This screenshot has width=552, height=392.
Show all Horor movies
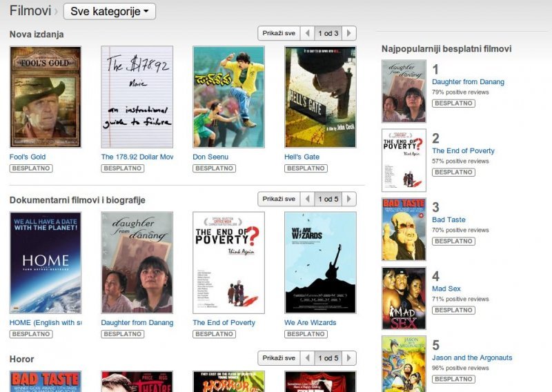[279, 357]
